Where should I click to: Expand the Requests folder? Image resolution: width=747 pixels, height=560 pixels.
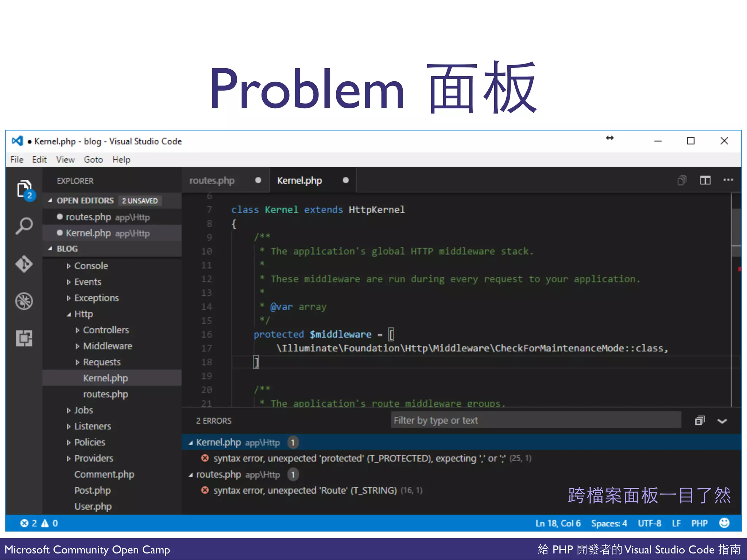[77, 362]
